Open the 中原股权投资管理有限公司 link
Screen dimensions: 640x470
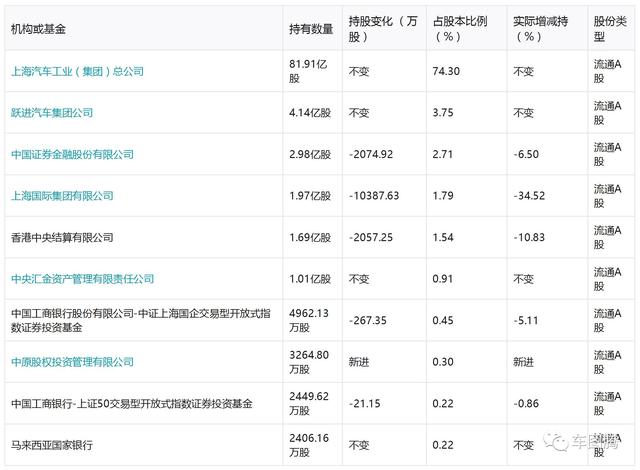(72, 362)
